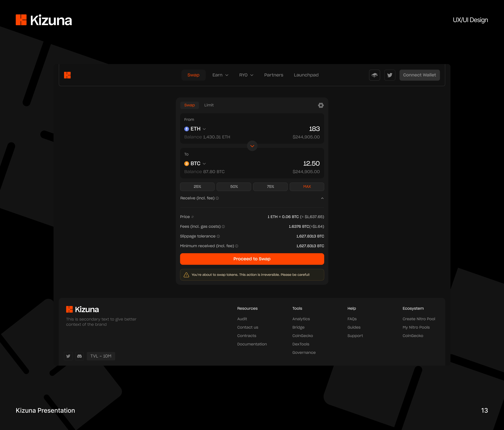The width and height of the screenshot is (504, 430).
Task: Open the Guides link under Help
Action: click(354, 327)
